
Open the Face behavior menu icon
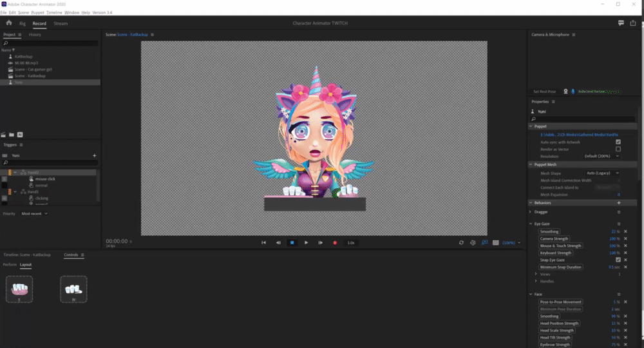(618, 294)
